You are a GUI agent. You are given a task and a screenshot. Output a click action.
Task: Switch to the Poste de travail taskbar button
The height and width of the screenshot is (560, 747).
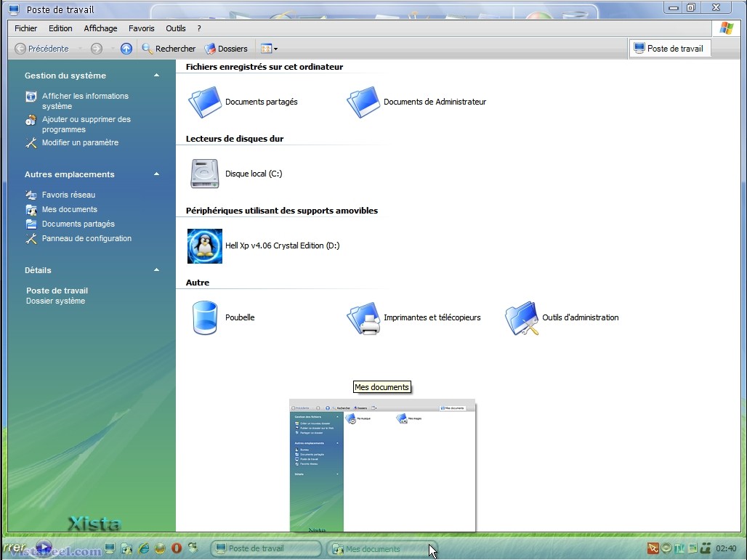(x=266, y=548)
